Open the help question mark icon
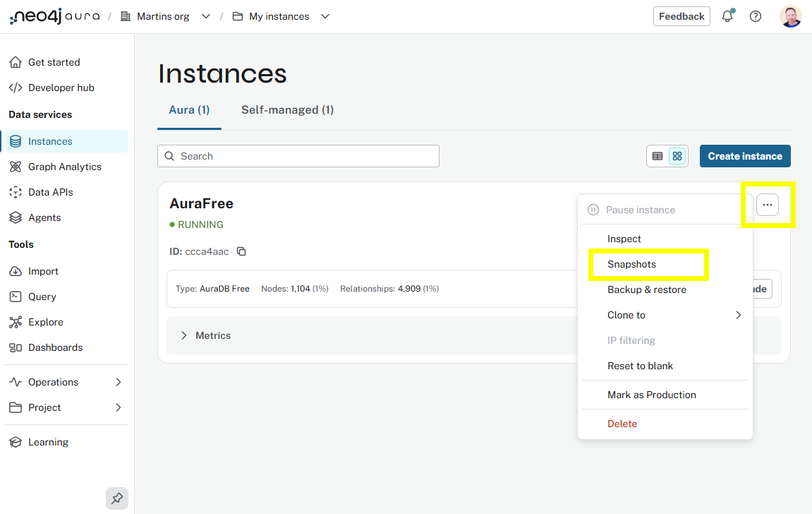The height and width of the screenshot is (514, 812). point(756,16)
